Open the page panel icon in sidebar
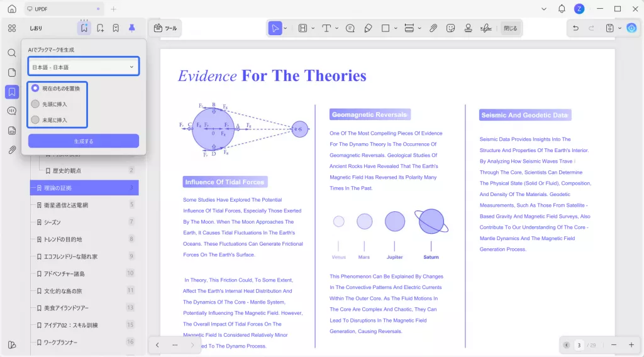Viewport: 644px width, 357px height. tap(12, 73)
